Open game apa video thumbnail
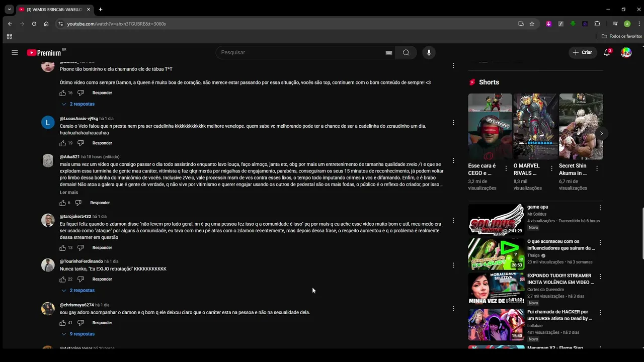The image size is (644, 362). (496, 219)
